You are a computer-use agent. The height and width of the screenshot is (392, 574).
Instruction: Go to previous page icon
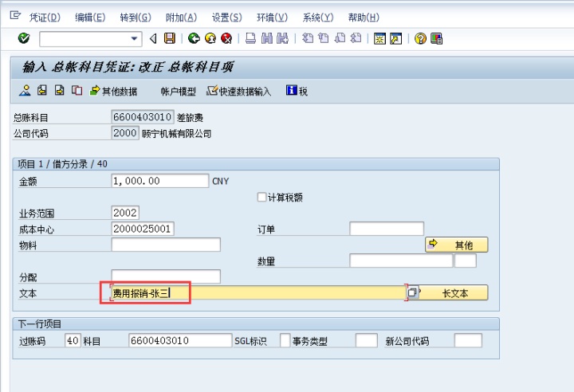pyautogui.click(x=324, y=38)
